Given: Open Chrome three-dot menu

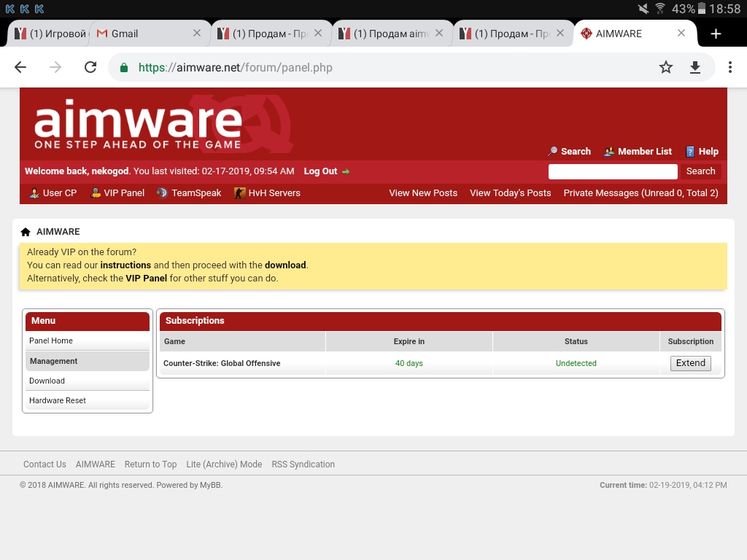Looking at the screenshot, I should (729, 67).
